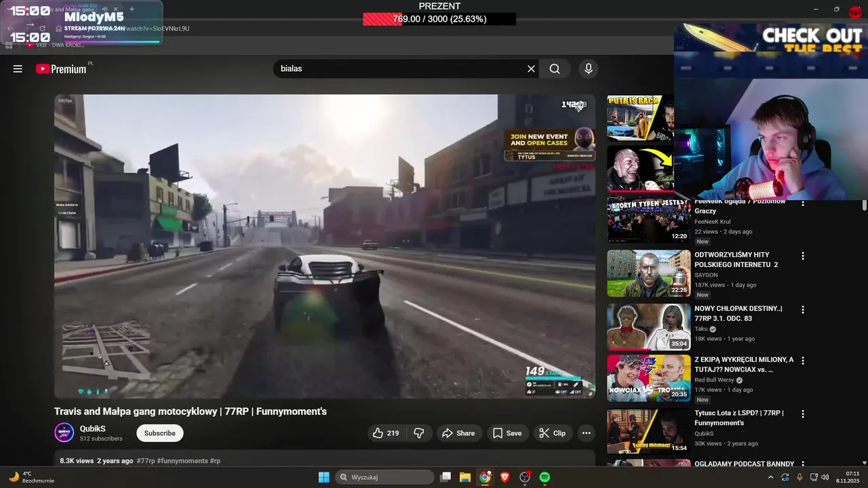Click the #rp hashtag

tap(215, 461)
